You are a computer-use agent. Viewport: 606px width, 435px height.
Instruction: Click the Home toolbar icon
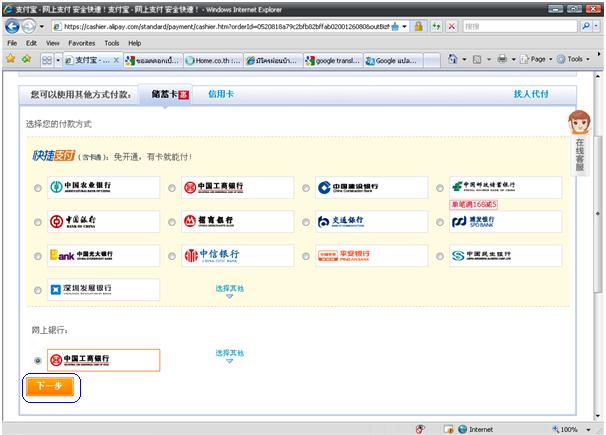click(x=453, y=59)
